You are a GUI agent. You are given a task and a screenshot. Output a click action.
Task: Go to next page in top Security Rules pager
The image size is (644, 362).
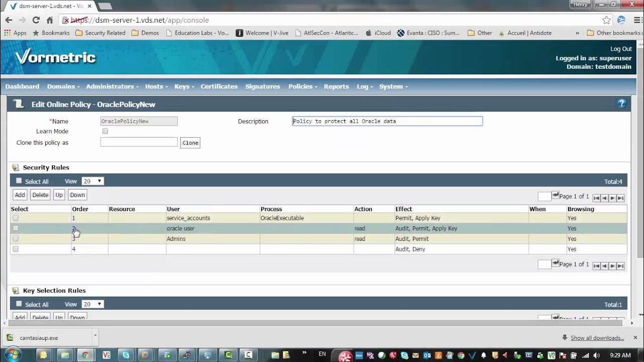[x=613, y=198]
